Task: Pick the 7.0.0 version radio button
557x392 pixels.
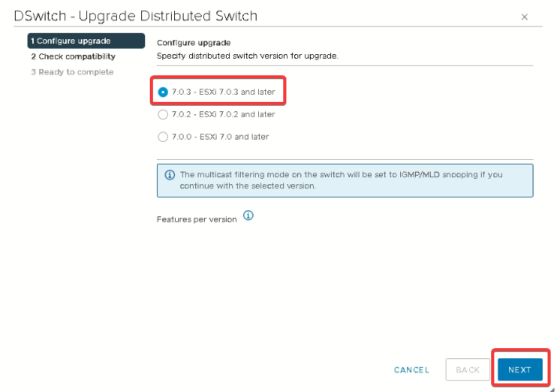Action: coord(163,136)
